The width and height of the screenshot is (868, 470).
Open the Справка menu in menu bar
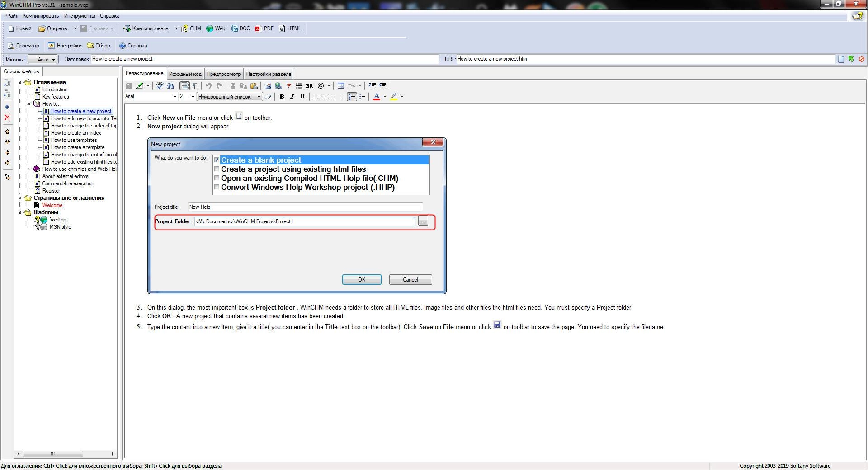pos(110,16)
